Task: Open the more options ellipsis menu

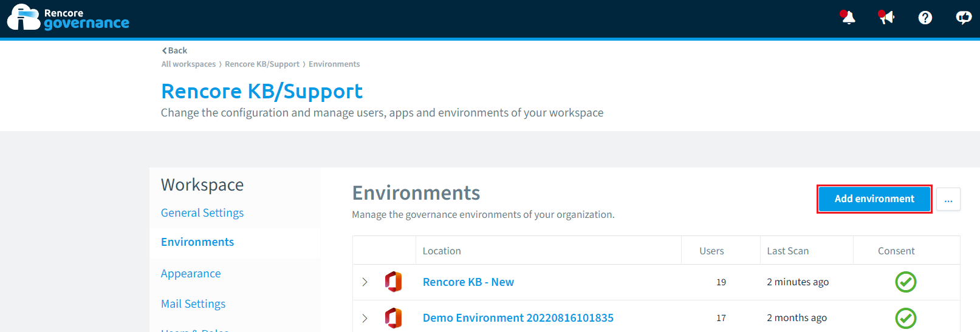Action: [948, 199]
